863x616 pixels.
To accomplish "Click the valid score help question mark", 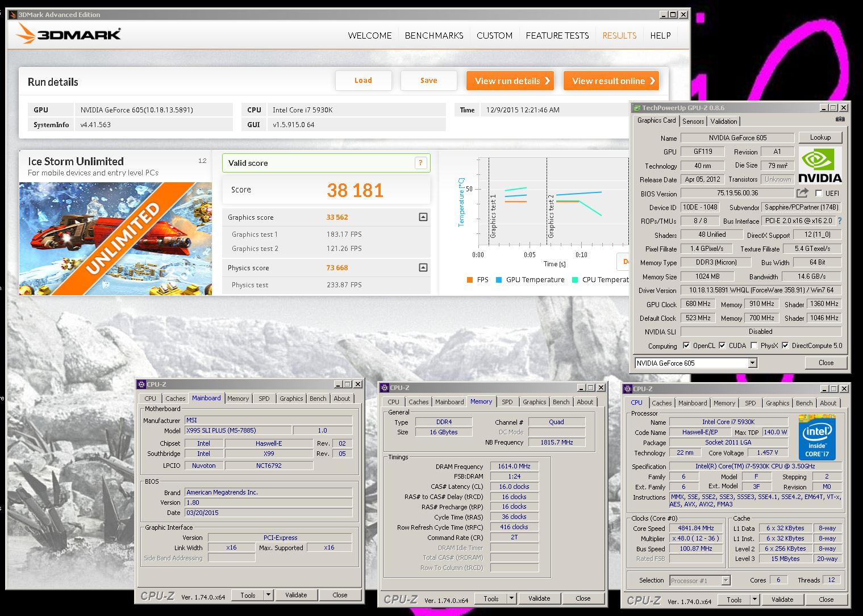I will coord(420,163).
